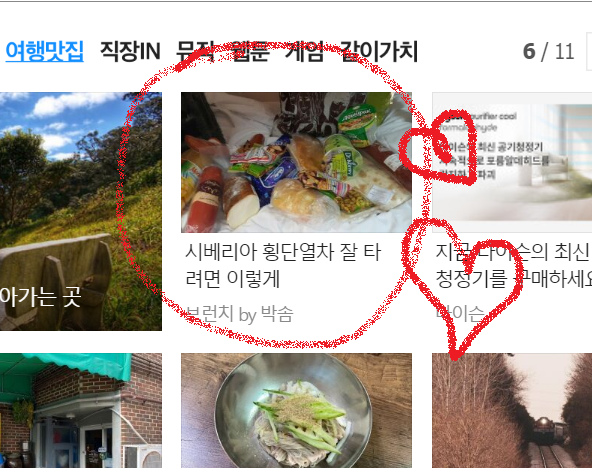Open article 시베리아 횡단열차 잘 타려면 이렇게
Screen dimensions: 592x468
[283, 265]
